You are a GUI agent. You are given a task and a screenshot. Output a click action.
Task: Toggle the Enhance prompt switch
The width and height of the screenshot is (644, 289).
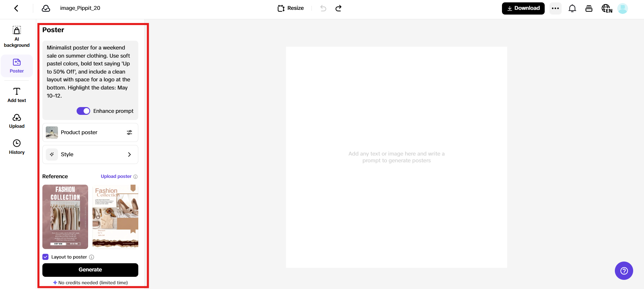[83, 111]
